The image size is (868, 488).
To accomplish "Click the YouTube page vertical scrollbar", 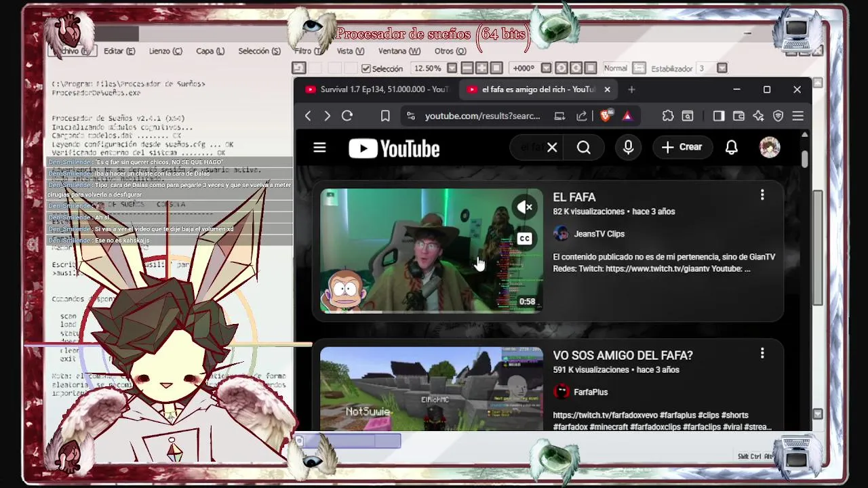I will click(x=804, y=158).
